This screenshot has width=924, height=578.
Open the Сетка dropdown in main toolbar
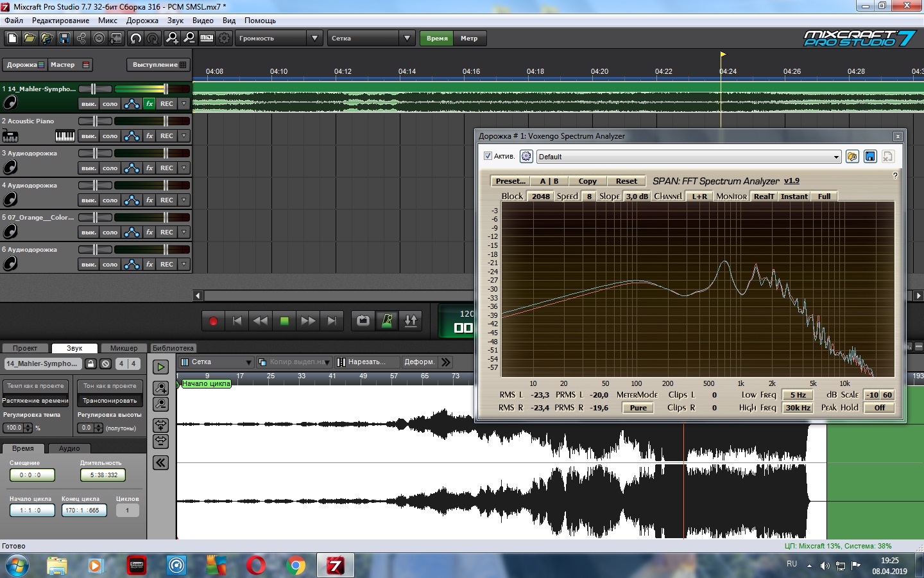[x=372, y=39]
